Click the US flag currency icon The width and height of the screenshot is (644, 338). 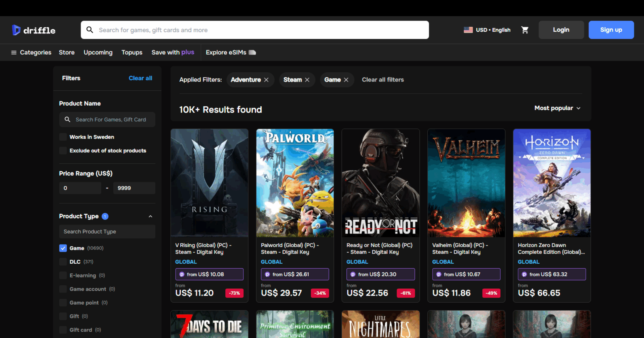(468, 30)
